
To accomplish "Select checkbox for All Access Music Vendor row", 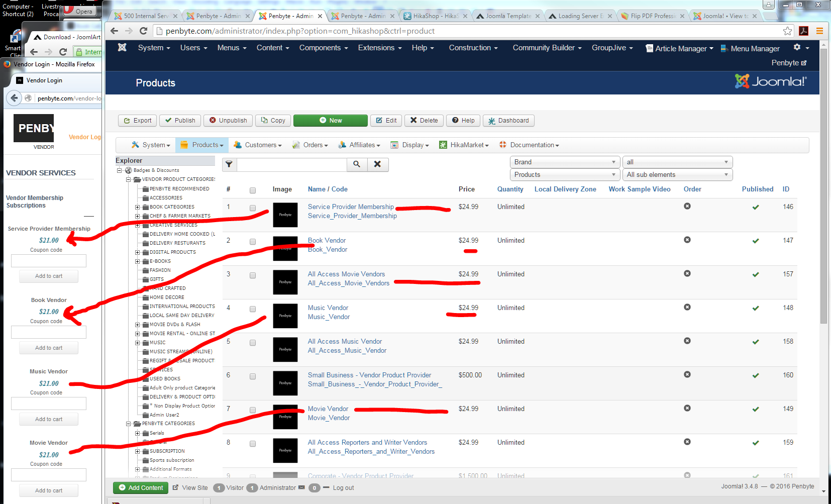I will click(253, 343).
